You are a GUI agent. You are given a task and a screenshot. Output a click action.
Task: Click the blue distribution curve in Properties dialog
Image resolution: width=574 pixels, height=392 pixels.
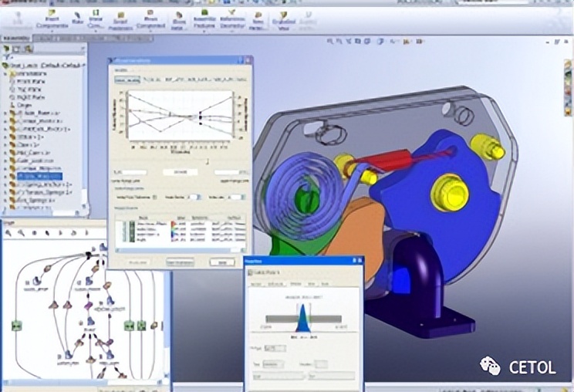[302, 319]
